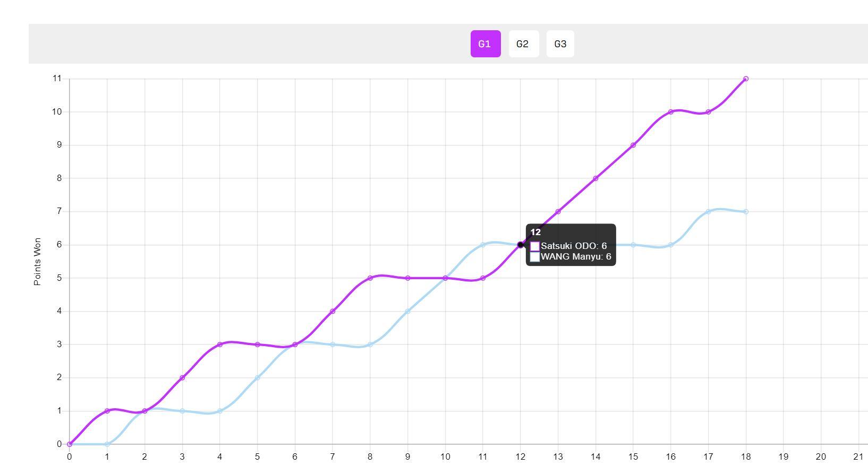Switch to the G2 game tab
This screenshot has height=465, width=868.
[x=523, y=44]
